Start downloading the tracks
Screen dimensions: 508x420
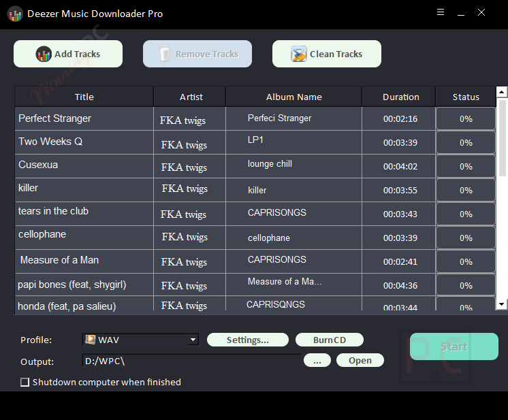(454, 346)
